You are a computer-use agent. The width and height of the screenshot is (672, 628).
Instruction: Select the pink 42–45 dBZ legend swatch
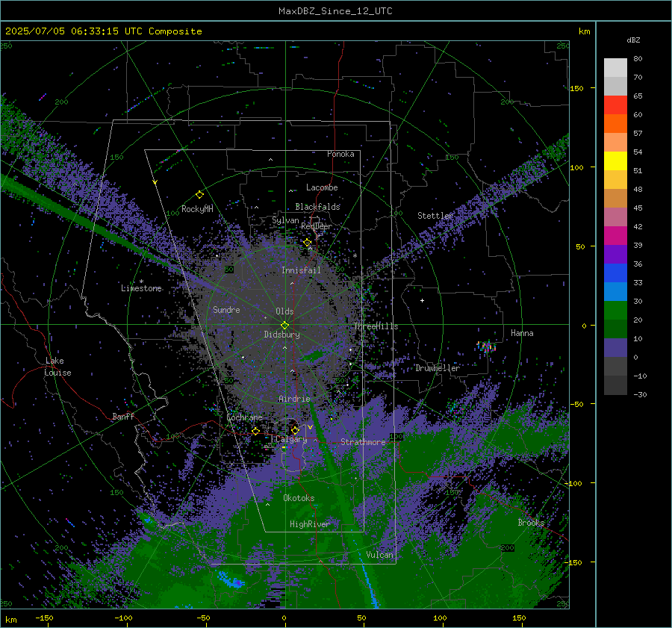point(615,217)
